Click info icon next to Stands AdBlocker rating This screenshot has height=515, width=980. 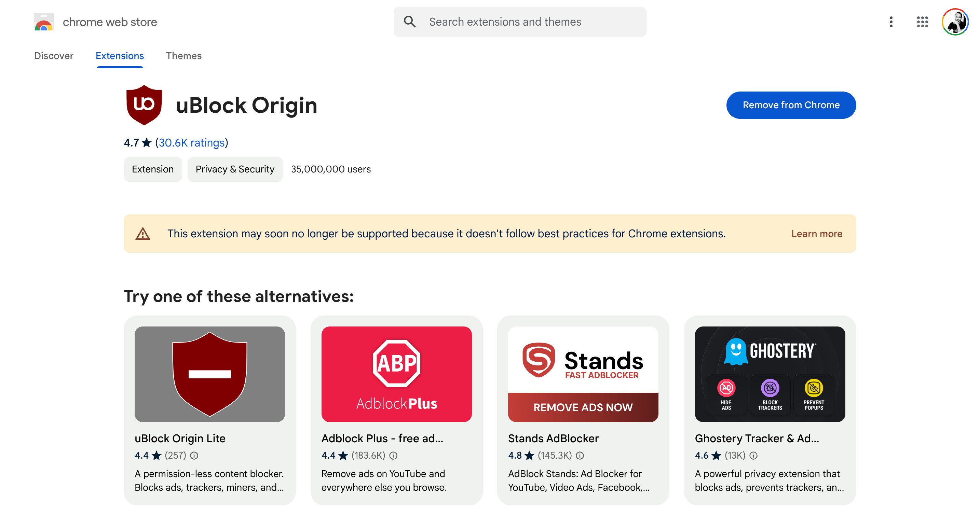pos(580,455)
